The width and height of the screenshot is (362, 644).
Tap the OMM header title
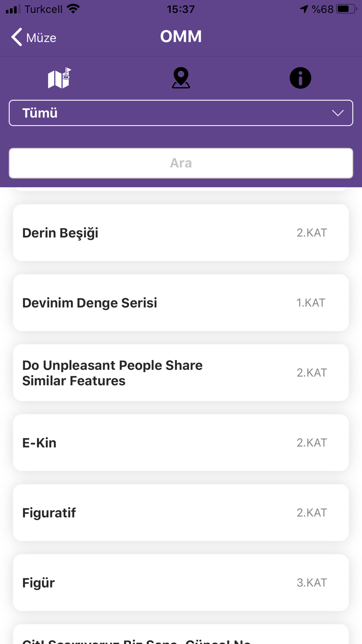point(181,37)
